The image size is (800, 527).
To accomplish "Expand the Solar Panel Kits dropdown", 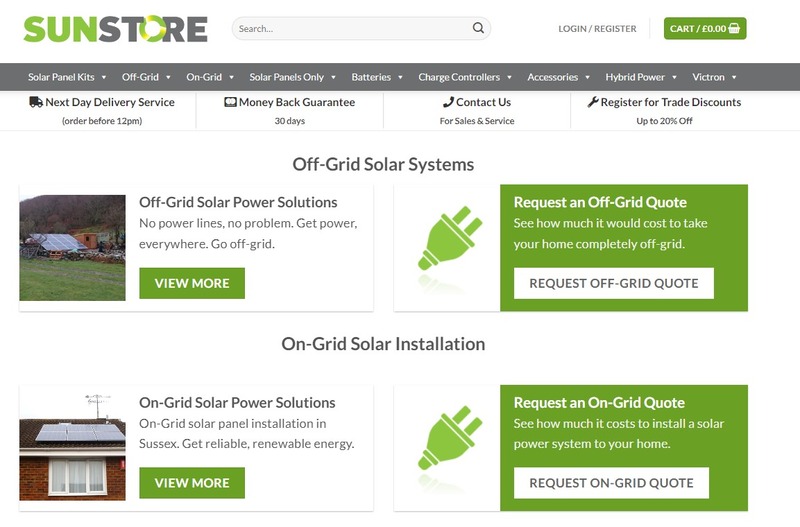I will (104, 78).
